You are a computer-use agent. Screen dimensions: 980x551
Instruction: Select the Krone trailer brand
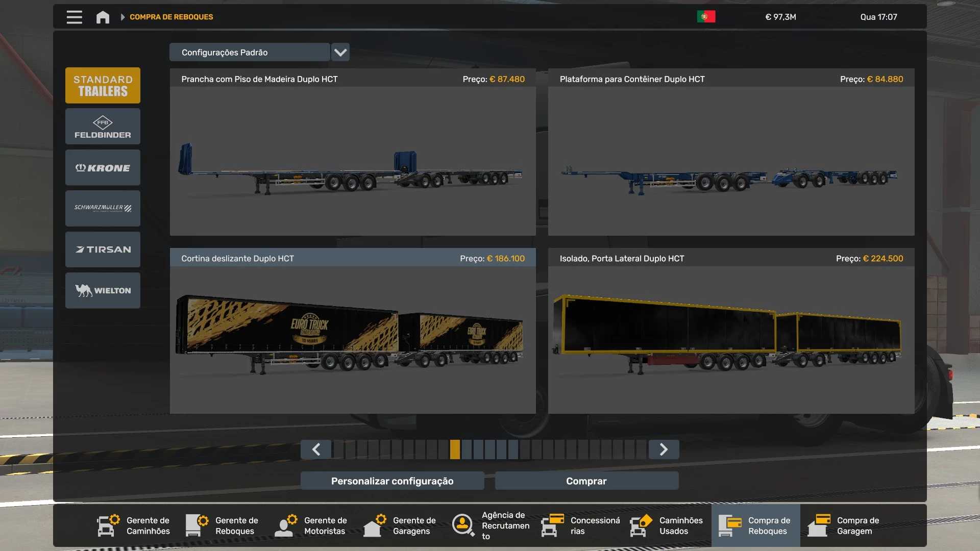tap(103, 168)
